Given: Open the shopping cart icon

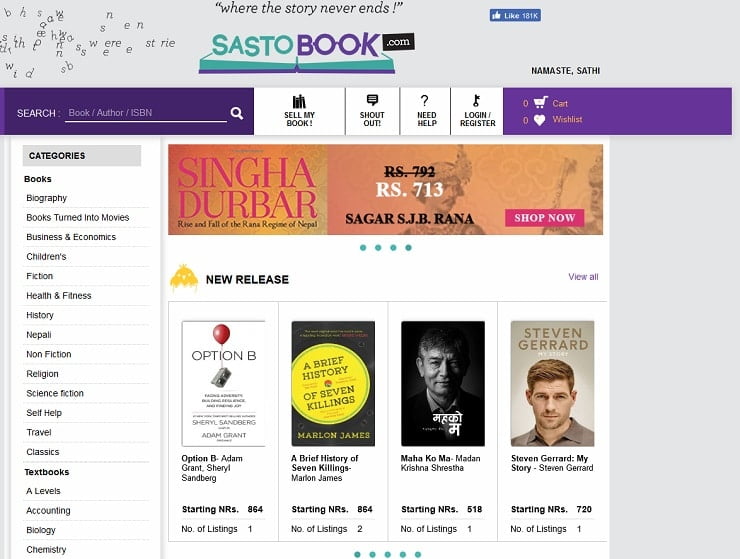Looking at the screenshot, I should 540,102.
